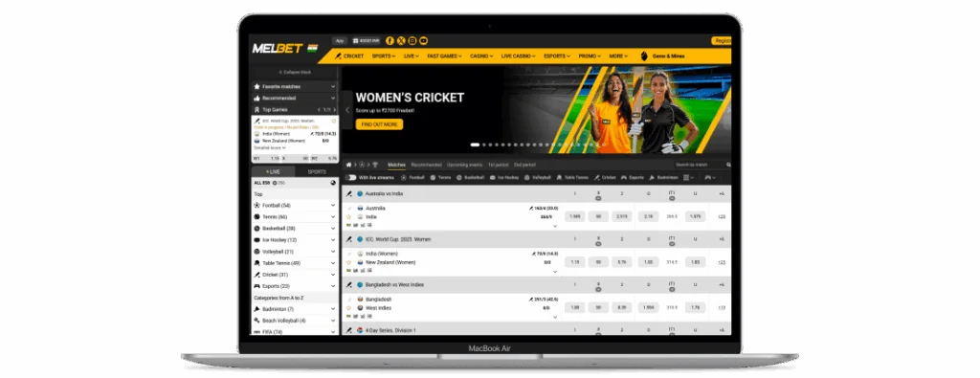Open PROMO menu

[x=590, y=56]
